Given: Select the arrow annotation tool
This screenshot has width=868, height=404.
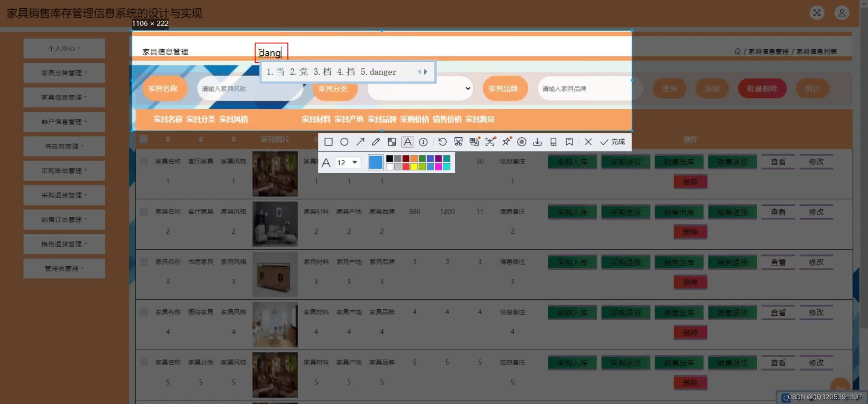Looking at the screenshot, I should pos(360,142).
